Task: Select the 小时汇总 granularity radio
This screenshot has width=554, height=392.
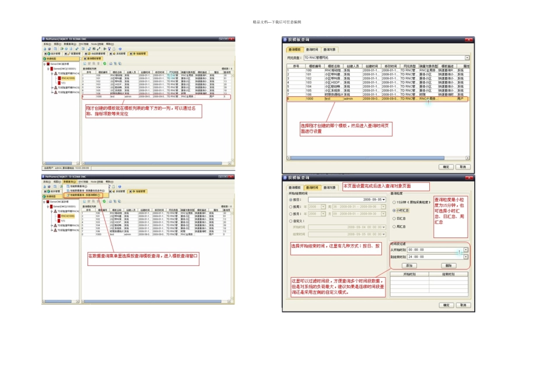Action: click(394, 211)
